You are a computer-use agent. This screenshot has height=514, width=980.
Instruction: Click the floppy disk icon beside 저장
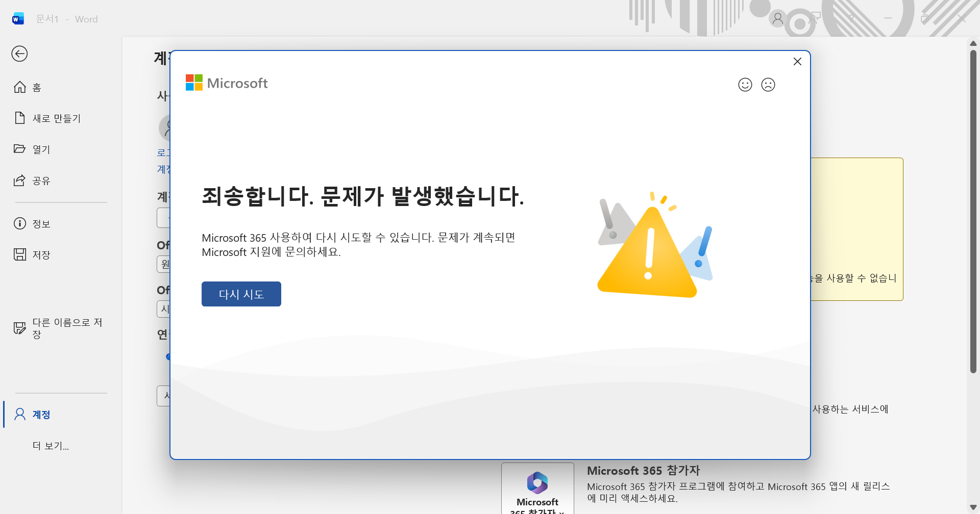pyautogui.click(x=20, y=254)
